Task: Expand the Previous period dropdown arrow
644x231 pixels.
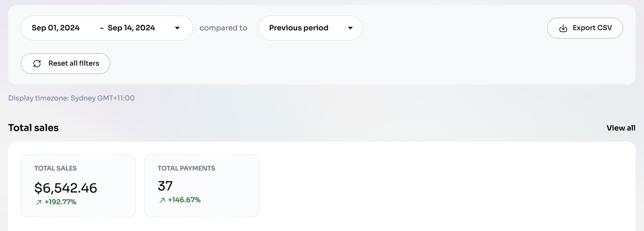Action: (350, 28)
